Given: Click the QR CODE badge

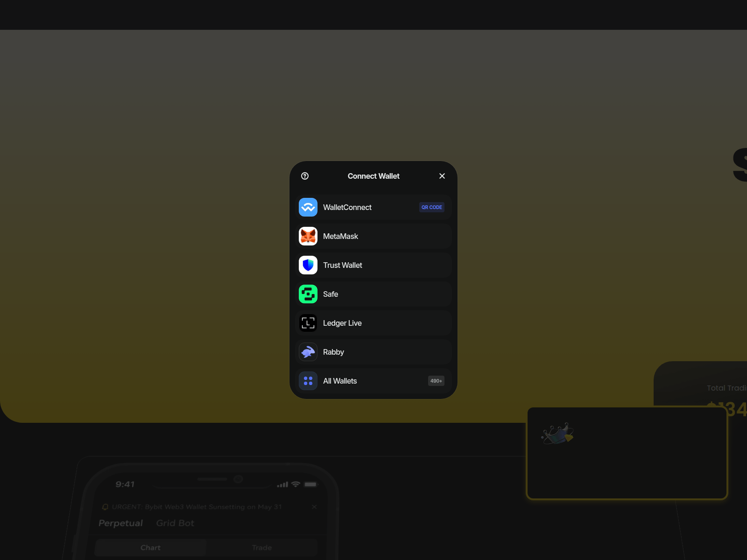Looking at the screenshot, I should pyautogui.click(x=431, y=207).
